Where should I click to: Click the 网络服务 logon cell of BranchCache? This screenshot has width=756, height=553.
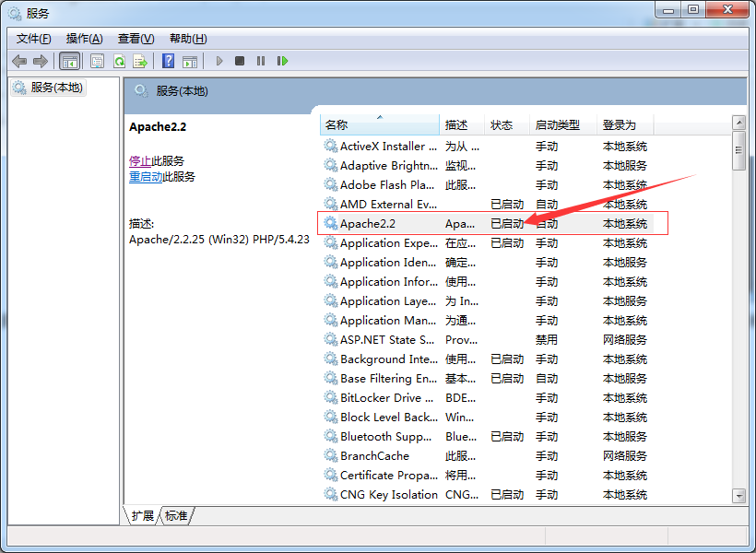coord(625,456)
